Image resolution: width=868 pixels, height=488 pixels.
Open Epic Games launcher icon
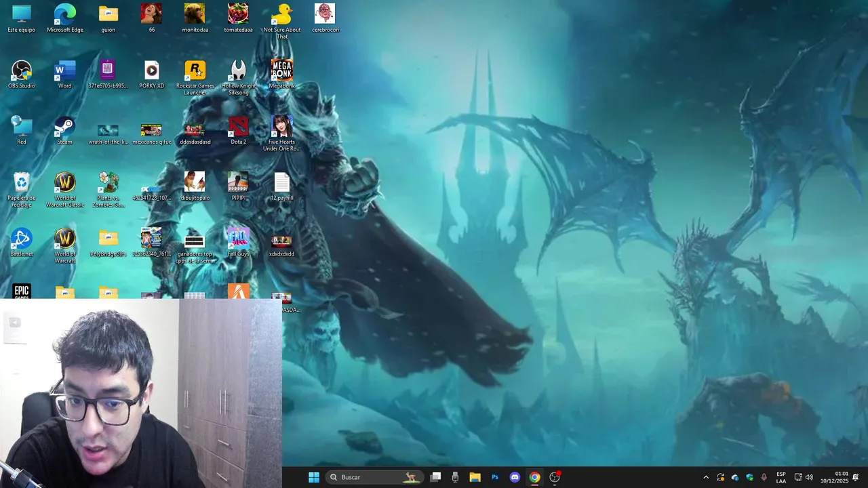click(22, 291)
